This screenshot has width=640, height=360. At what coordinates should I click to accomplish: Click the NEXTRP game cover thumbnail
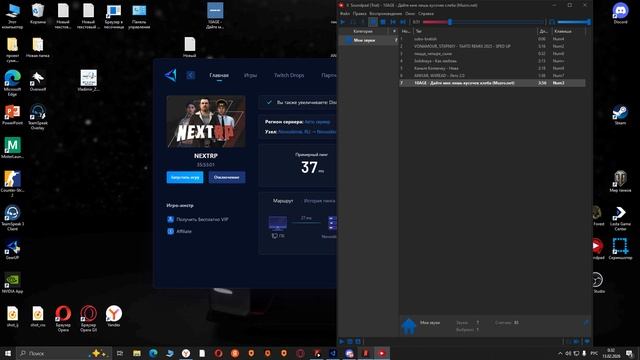click(x=206, y=121)
